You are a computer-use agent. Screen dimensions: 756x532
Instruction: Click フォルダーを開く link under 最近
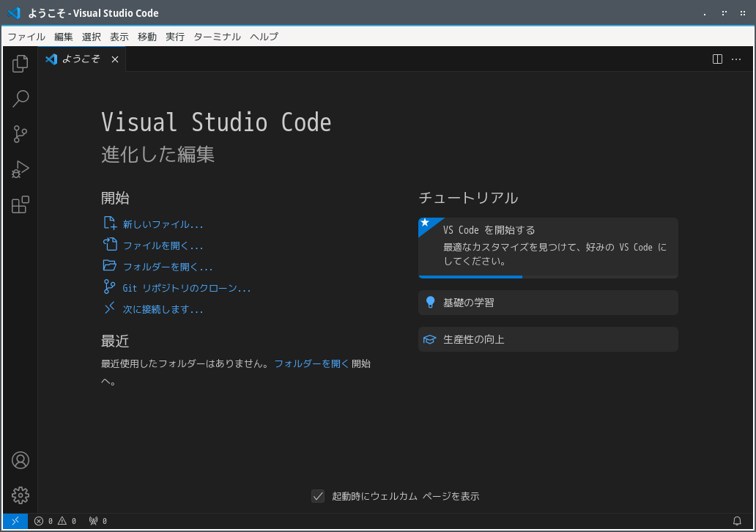click(x=311, y=363)
